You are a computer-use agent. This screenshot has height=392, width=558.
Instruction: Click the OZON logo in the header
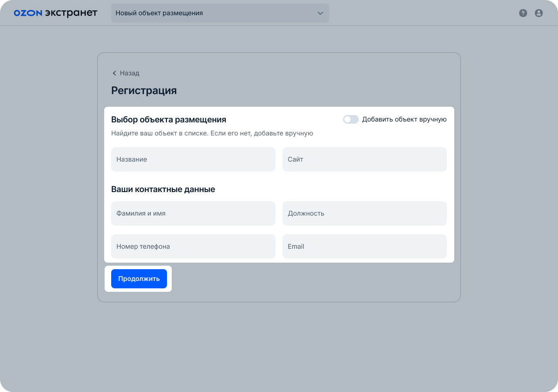point(28,13)
